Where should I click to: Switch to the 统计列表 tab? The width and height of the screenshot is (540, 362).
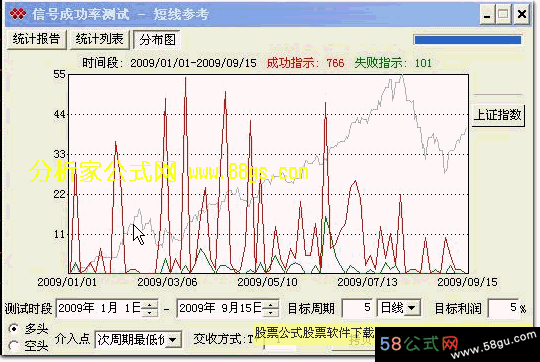pos(100,39)
